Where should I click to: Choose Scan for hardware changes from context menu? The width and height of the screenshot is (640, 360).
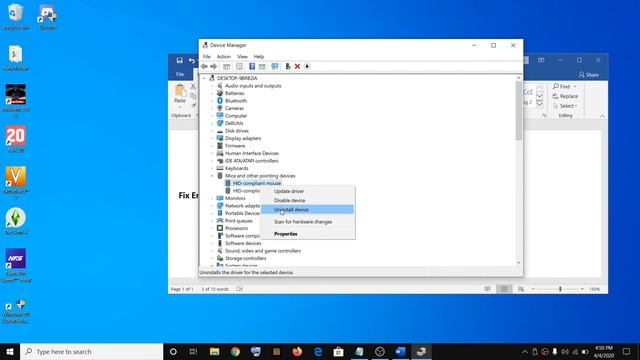(x=307, y=222)
